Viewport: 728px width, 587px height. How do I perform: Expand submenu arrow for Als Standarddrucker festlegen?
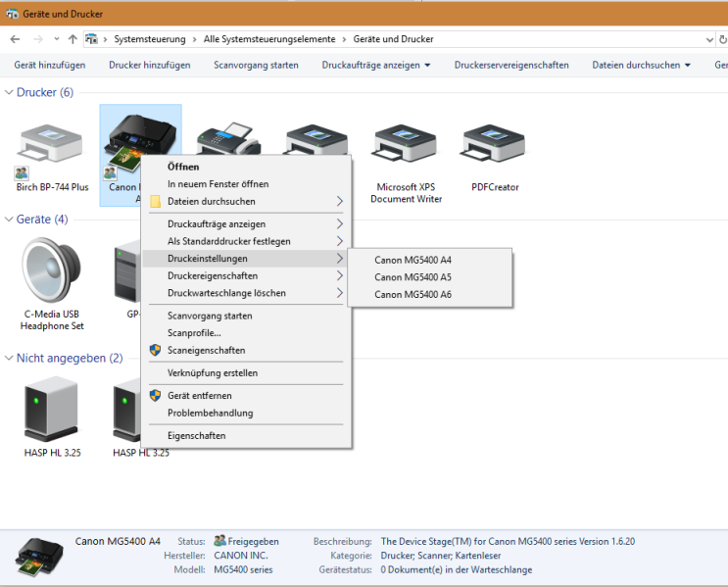(x=339, y=241)
